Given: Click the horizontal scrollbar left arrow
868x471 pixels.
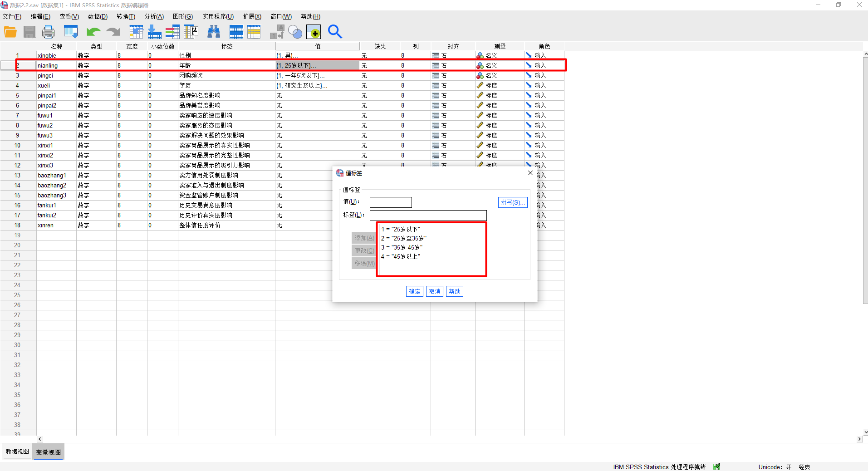Looking at the screenshot, I should pos(40,439).
